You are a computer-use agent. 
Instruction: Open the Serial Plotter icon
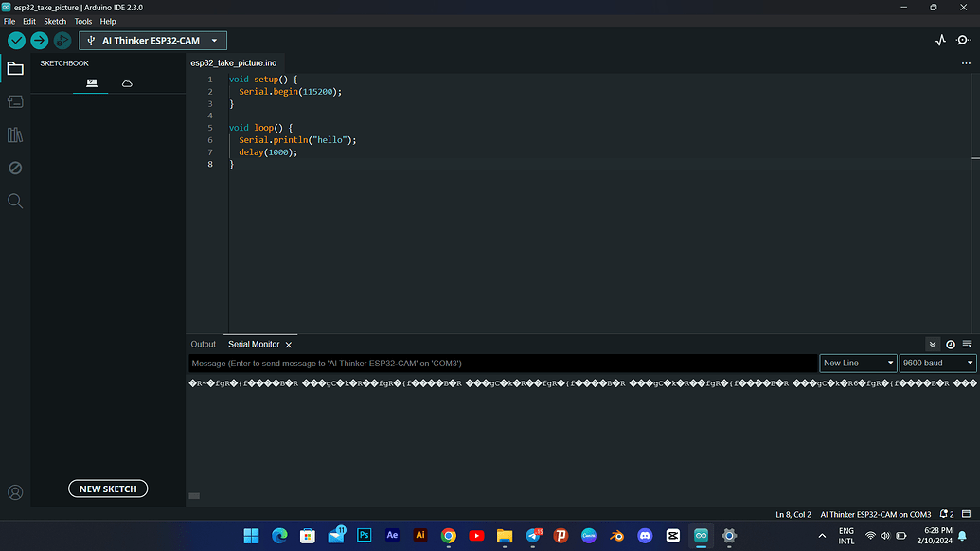click(x=940, y=40)
